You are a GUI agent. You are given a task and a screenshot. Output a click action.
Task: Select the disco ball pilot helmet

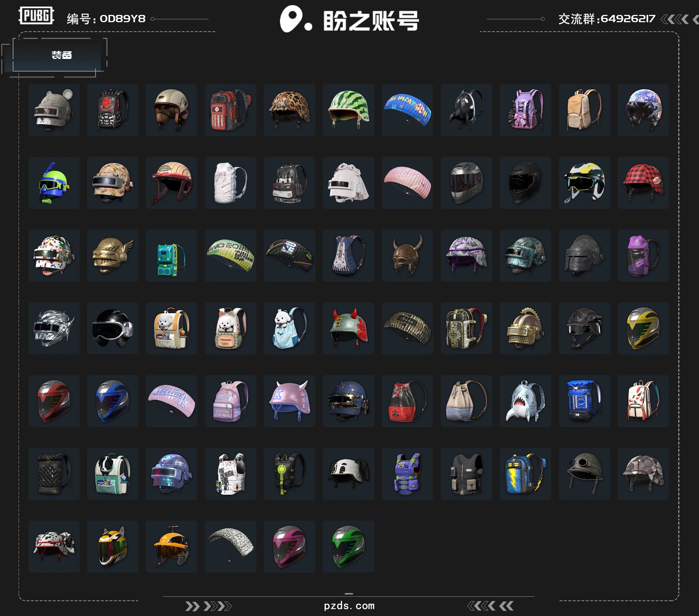(643, 110)
